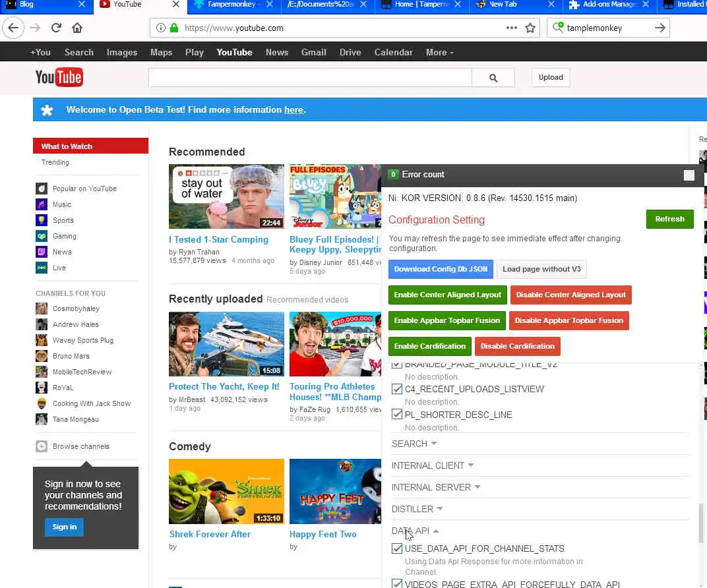Click the search engine magnifier icon
Screen dimensions: 707x588
(x=558, y=28)
